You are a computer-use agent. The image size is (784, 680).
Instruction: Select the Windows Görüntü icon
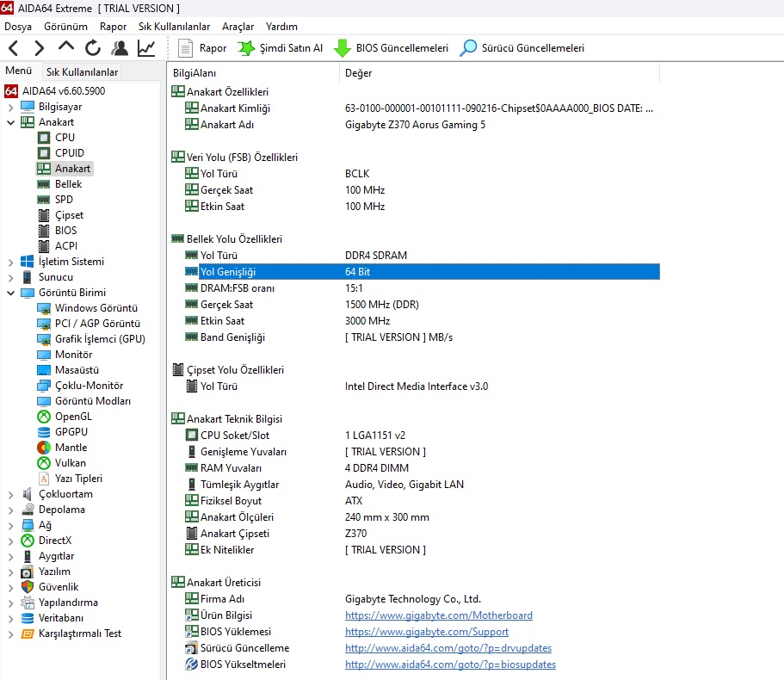(x=44, y=308)
